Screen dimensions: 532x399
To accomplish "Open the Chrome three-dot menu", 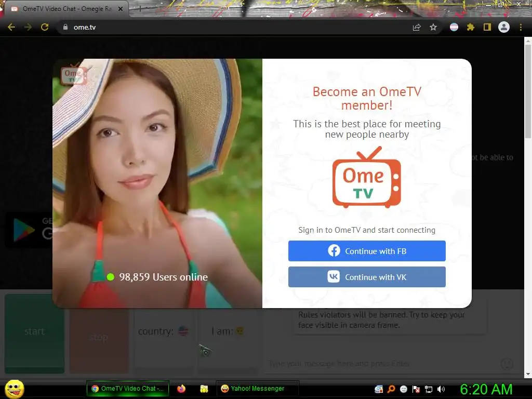I will pos(521,27).
